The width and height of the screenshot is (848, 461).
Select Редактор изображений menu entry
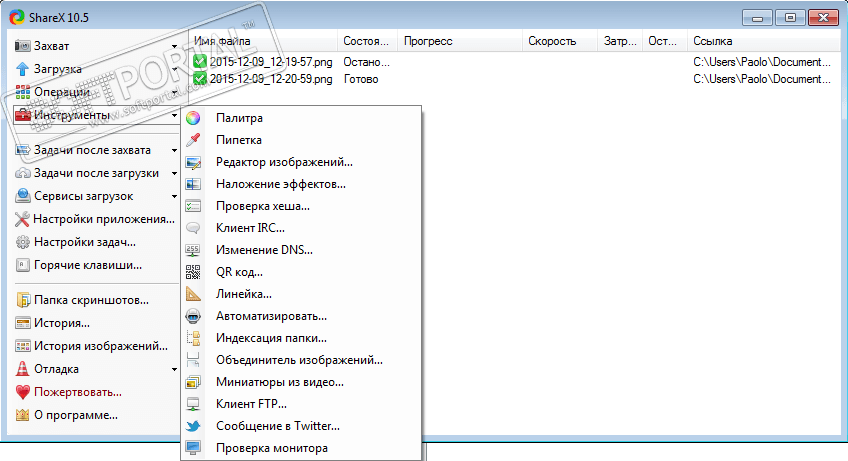[x=301, y=162]
